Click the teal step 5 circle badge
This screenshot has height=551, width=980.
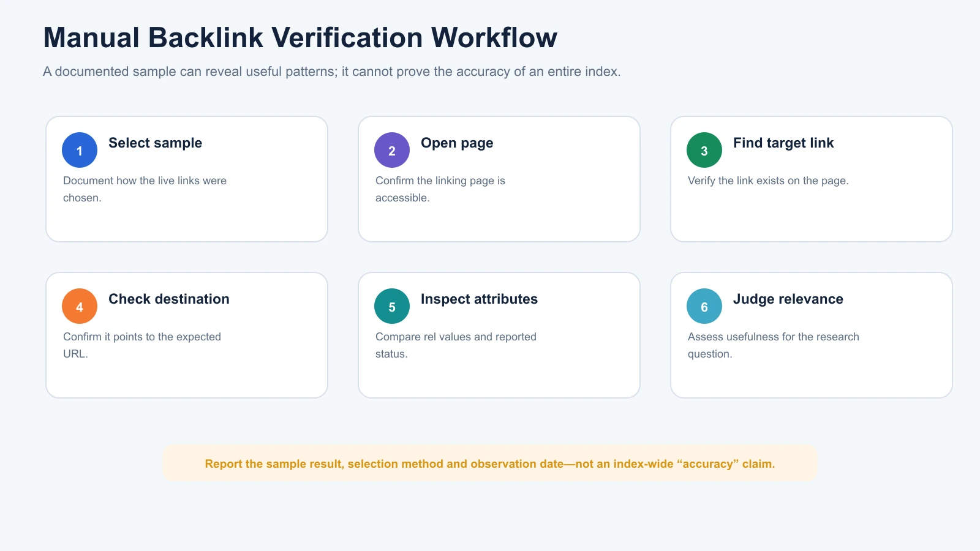pyautogui.click(x=392, y=306)
